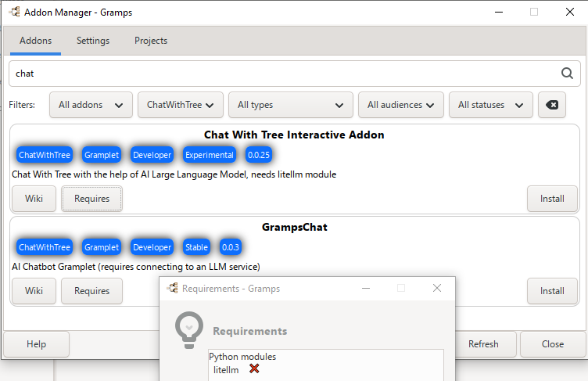The image size is (588, 381).
Task: Switch to the Addons tab
Action: (36, 41)
